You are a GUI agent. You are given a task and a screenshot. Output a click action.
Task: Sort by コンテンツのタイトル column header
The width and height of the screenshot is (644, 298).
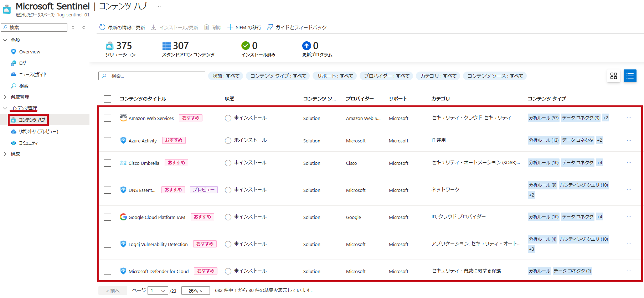point(143,99)
